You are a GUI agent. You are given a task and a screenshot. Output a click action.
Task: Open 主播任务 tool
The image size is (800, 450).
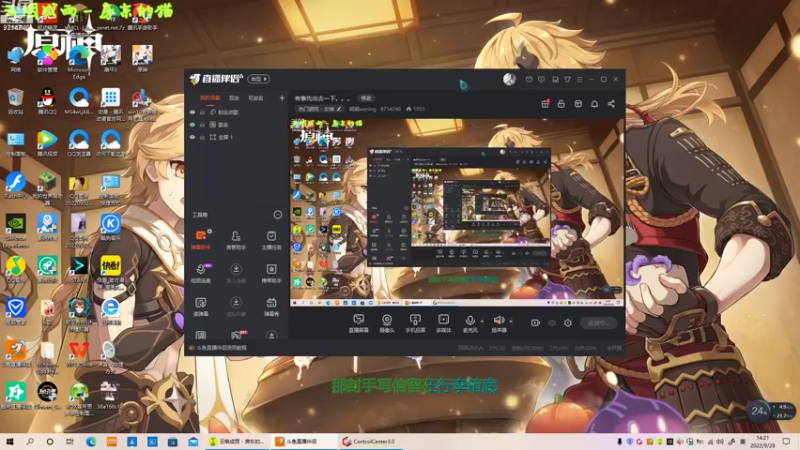[271, 240]
